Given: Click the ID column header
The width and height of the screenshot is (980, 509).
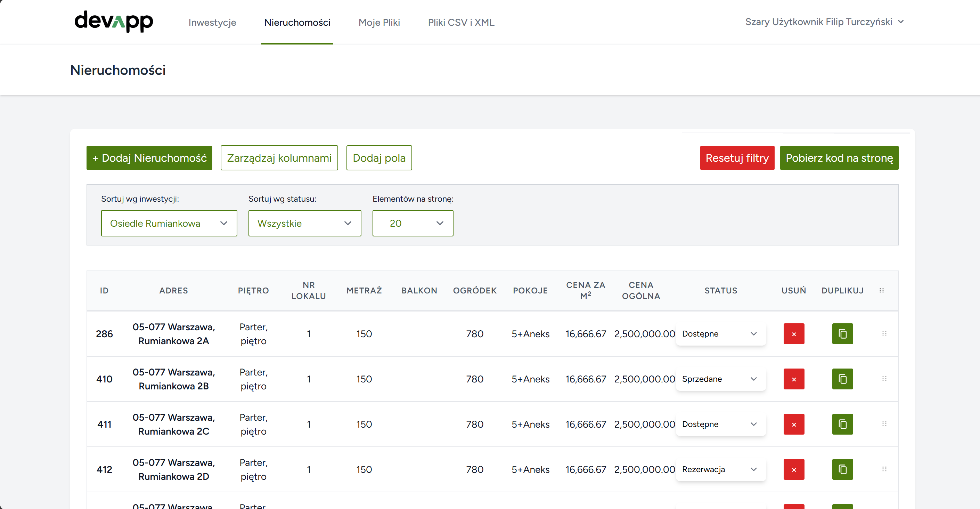Looking at the screenshot, I should (104, 290).
